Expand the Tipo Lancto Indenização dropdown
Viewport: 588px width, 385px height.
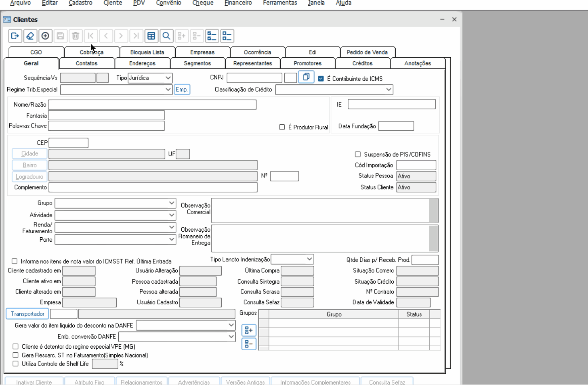(x=292, y=259)
